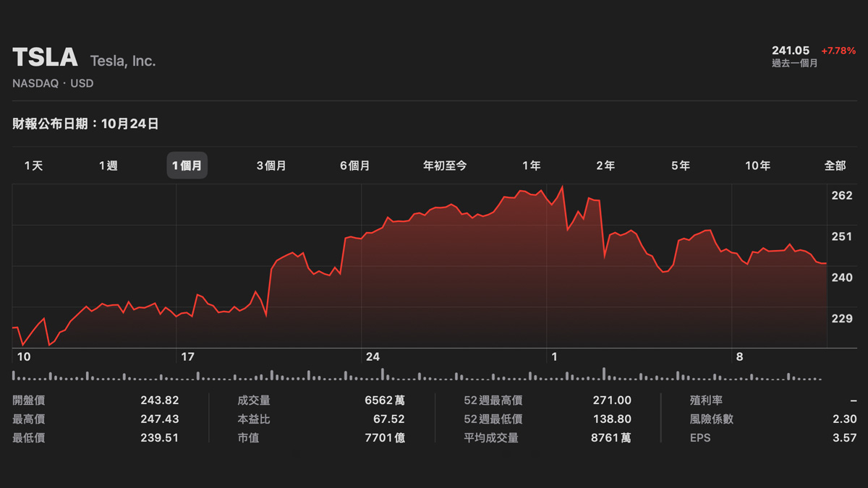Choose the 10年 chart range
The width and height of the screenshot is (868, 488).
[x=757, y=166]
